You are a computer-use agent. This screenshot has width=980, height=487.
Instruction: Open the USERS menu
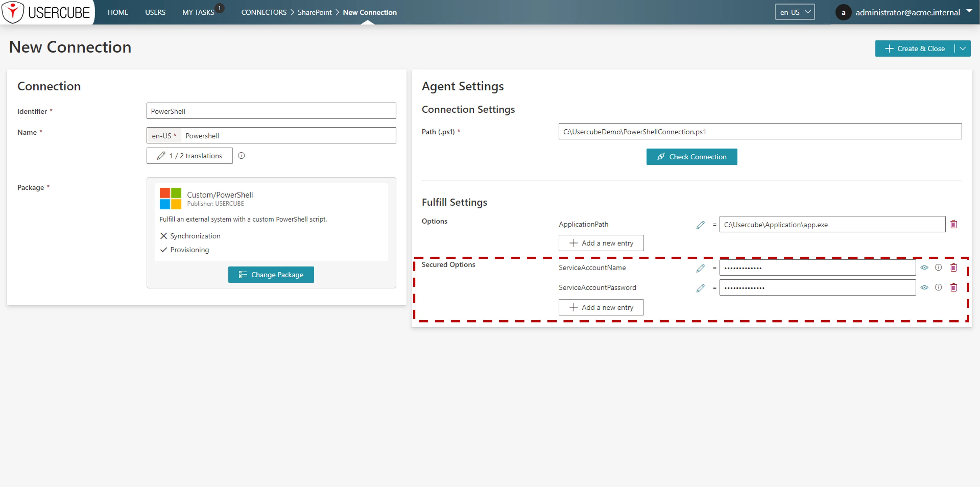[x=155, y=12]
